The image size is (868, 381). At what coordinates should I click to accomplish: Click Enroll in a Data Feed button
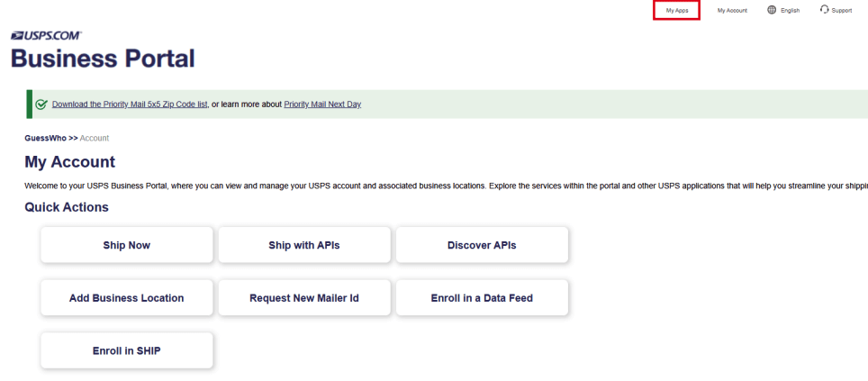[x=482, y=298]
